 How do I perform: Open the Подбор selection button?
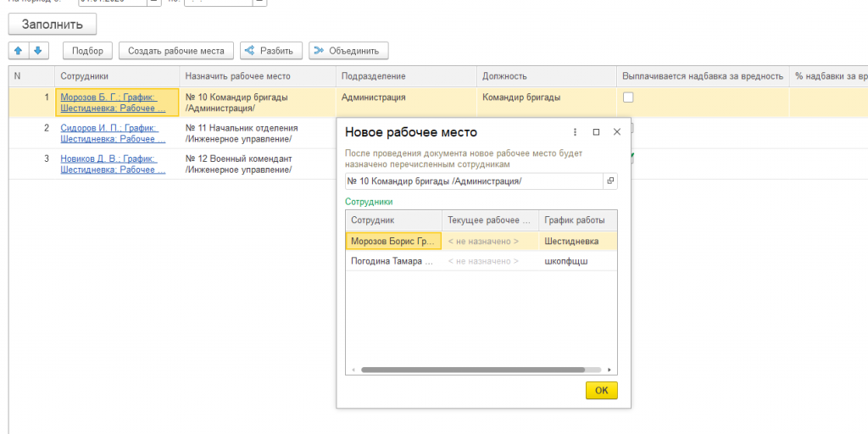(x=87, y=51)
